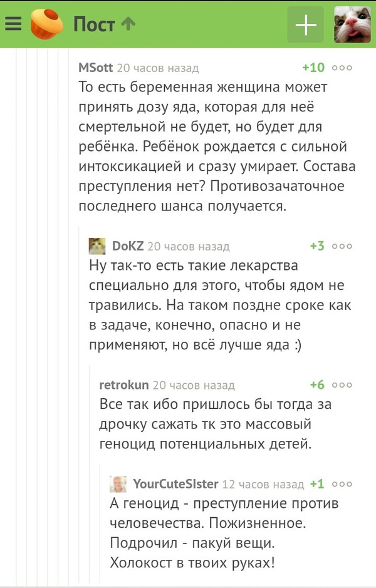Open three-dot options on YourCuteSIster's comment
The width and height of the screenshot is (376, 588).
(342, 484)
